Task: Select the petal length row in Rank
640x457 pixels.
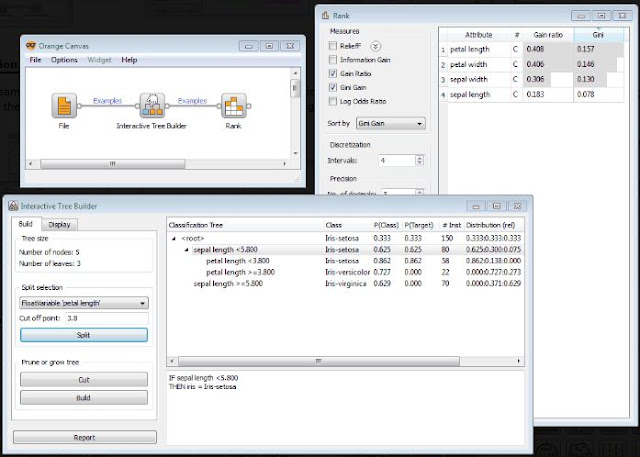Action: point(531,49)
